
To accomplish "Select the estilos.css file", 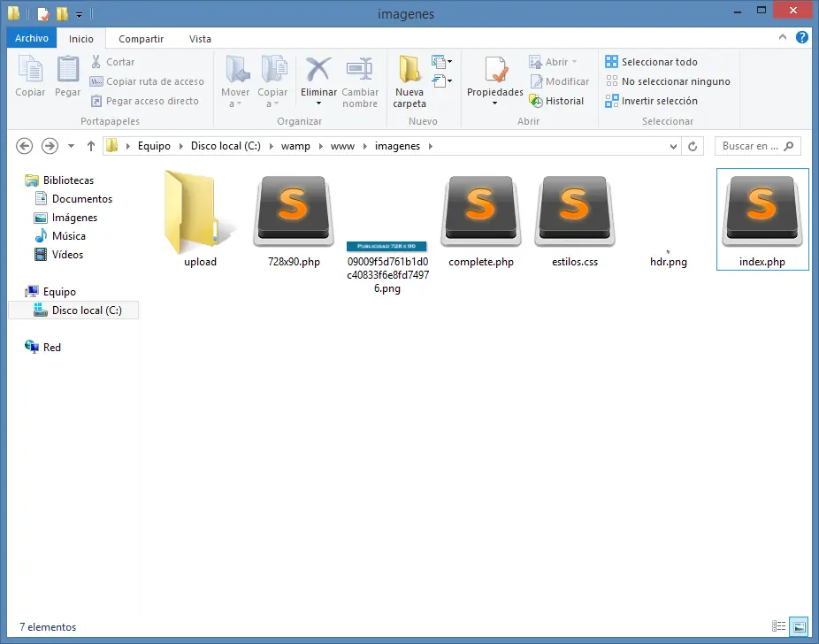I will [575, 219].
